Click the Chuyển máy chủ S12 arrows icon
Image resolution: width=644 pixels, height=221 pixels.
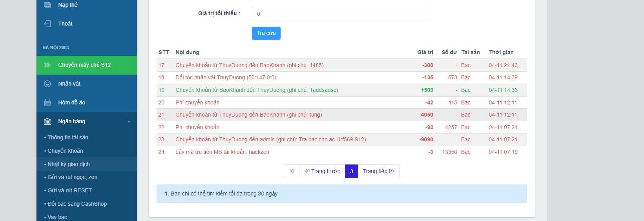[x=47, y=65]
